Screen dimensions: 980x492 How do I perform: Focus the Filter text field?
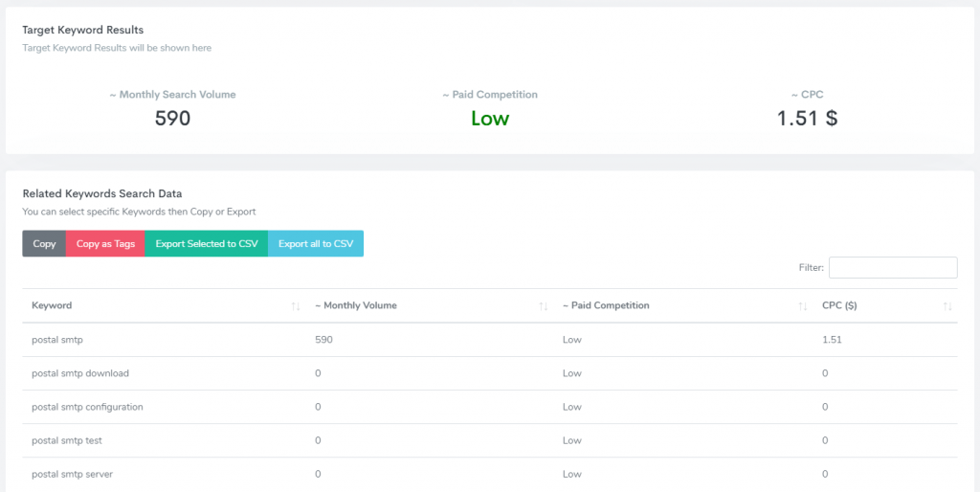coord(893,268)
